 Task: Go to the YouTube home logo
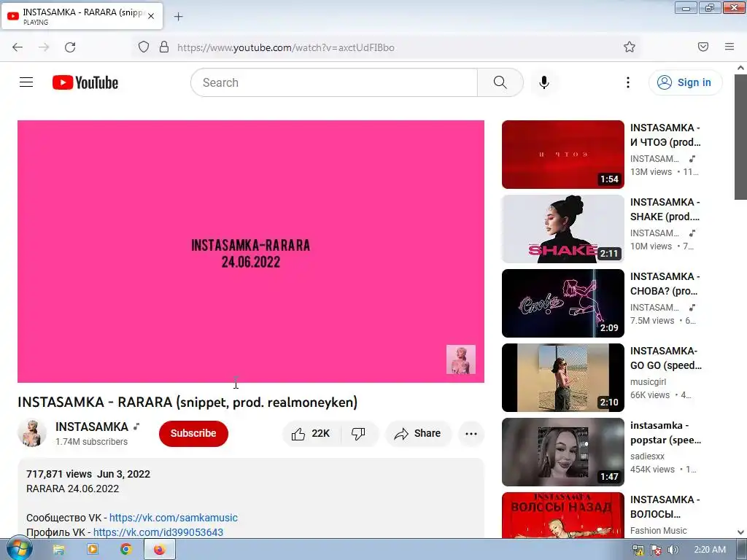click(x=85, y=82)
